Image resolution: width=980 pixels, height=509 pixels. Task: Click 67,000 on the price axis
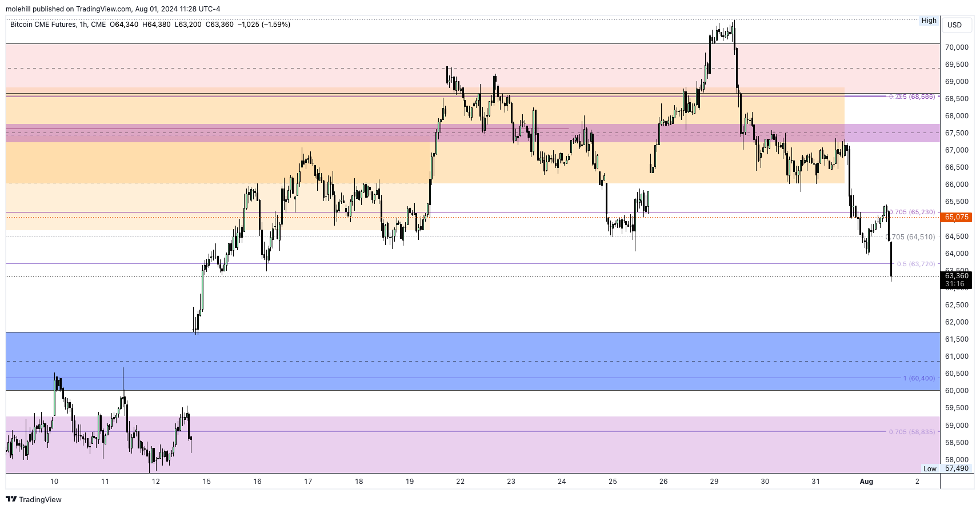pyautogui.click(x=957, y=150)
